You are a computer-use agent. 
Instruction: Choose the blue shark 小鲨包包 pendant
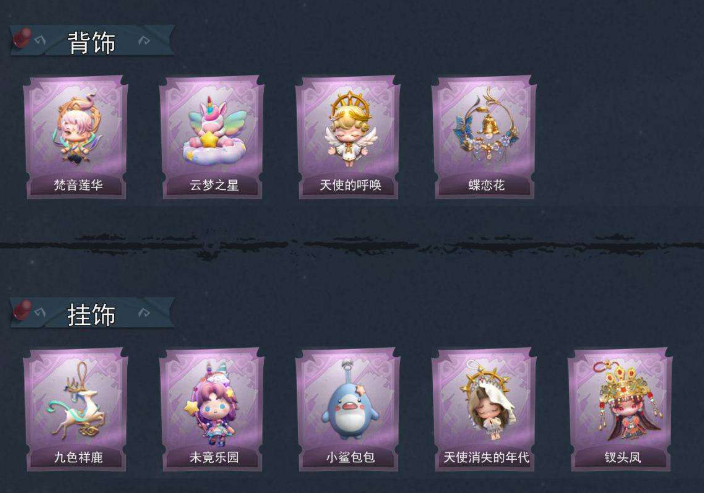point(348,409)
